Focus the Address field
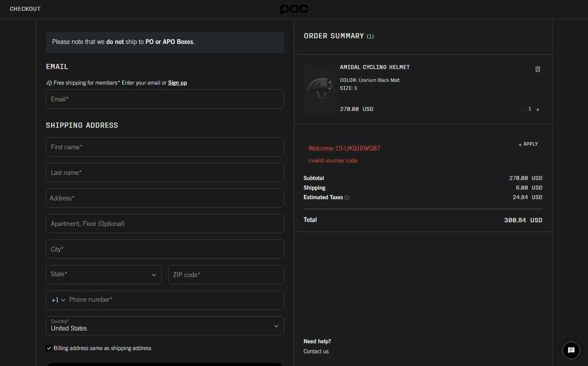 click(x=165, y=198)
